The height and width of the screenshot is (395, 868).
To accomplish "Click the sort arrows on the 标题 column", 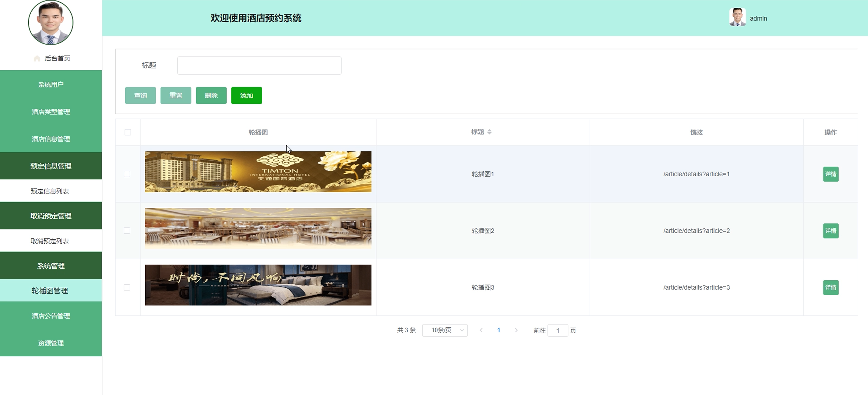I will (x=489, y=132).
